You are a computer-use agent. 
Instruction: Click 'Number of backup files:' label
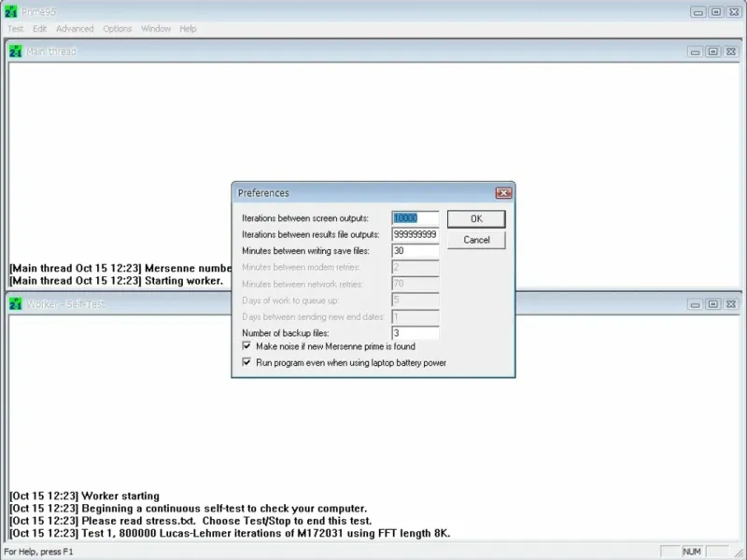point(285,333)
